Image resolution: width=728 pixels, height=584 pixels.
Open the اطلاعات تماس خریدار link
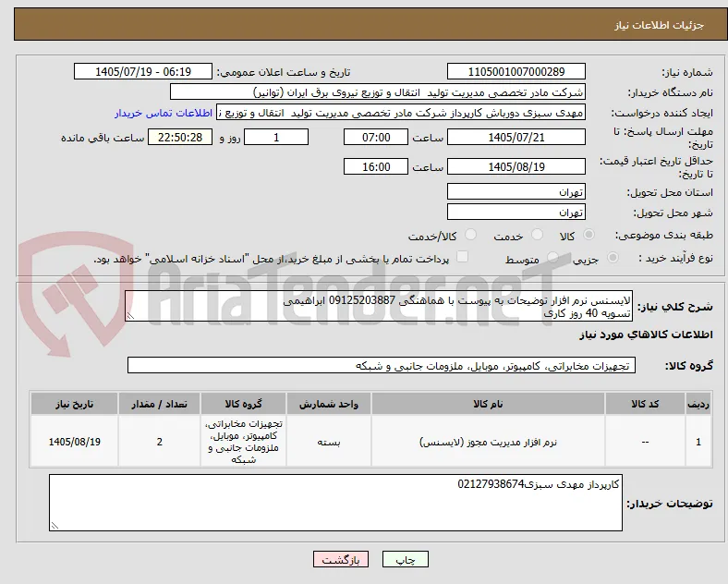(x=164, y=114)
